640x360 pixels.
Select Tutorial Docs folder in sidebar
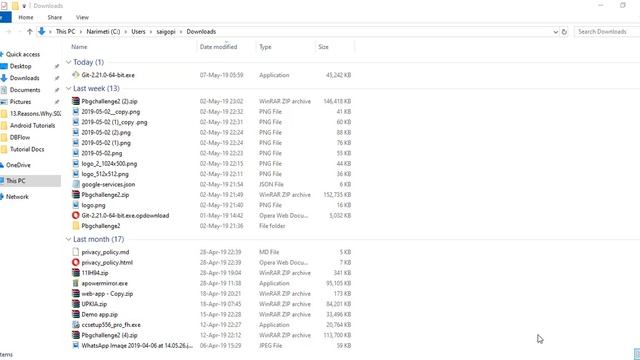(27, 149)
